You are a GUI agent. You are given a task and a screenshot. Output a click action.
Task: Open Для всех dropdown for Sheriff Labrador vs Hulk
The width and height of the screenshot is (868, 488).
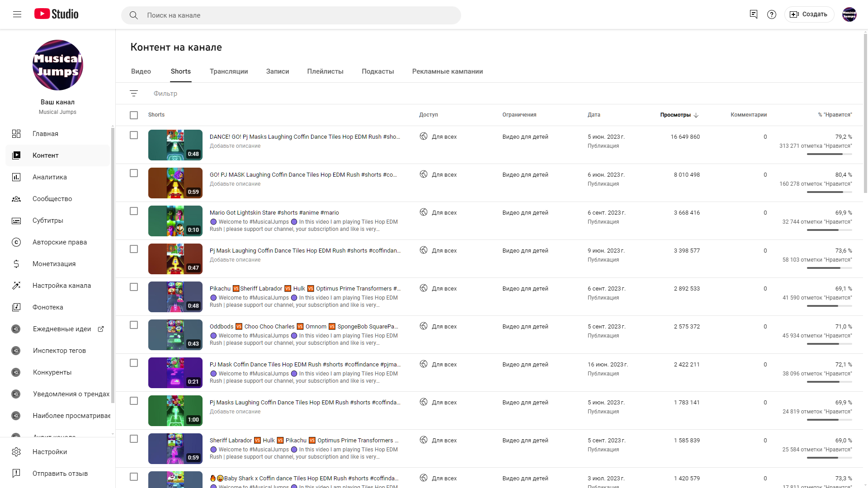point(444,441)
